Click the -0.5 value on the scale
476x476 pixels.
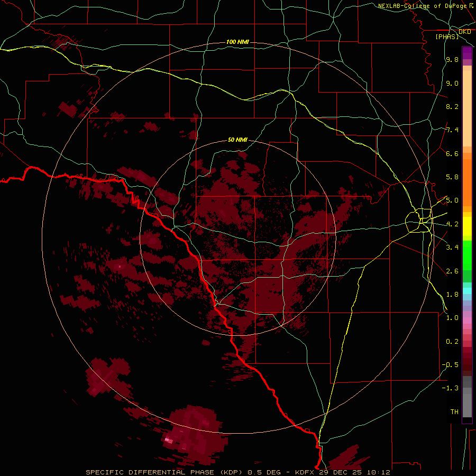[450, 365]
